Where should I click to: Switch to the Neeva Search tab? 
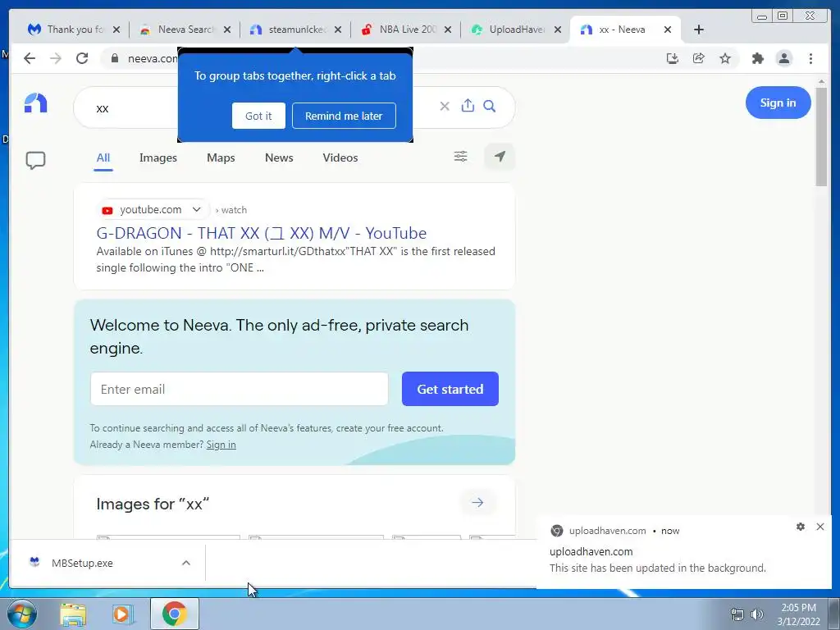pyautogui.click(x=185, y=30)
